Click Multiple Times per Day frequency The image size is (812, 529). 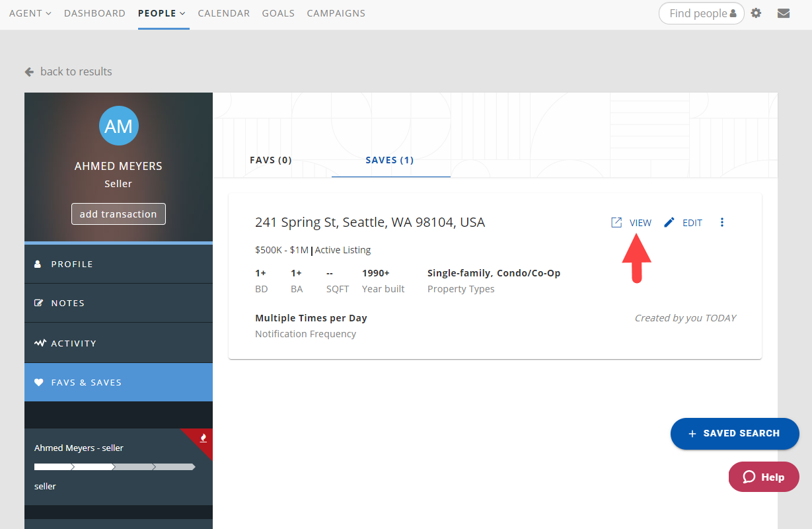(x=311, y=318)
